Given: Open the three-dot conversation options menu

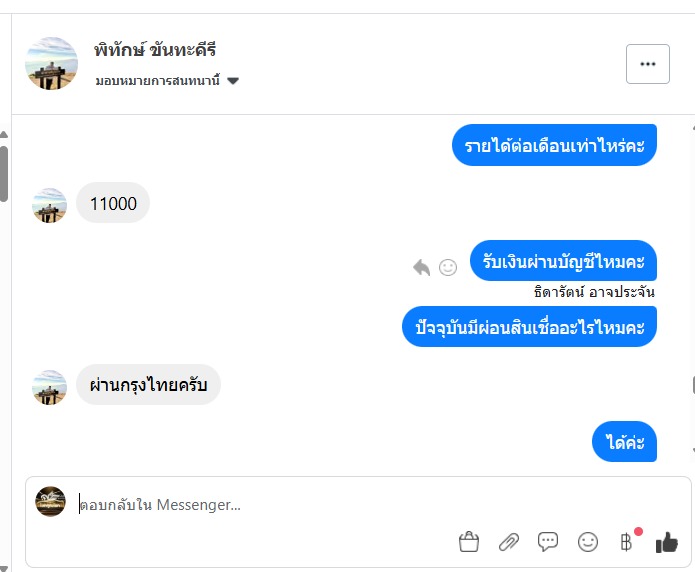Looking at the screenshot, I should 647,64.
